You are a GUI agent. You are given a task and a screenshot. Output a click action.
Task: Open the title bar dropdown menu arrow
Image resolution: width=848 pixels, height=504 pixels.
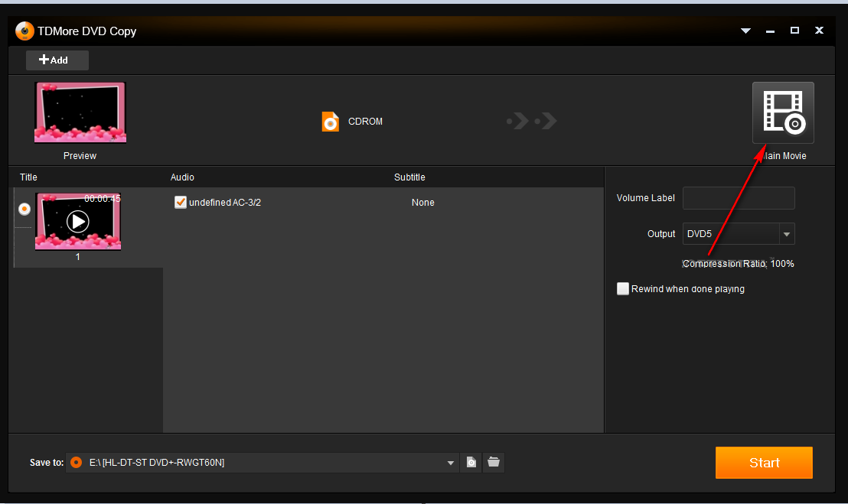coord(745,31)
